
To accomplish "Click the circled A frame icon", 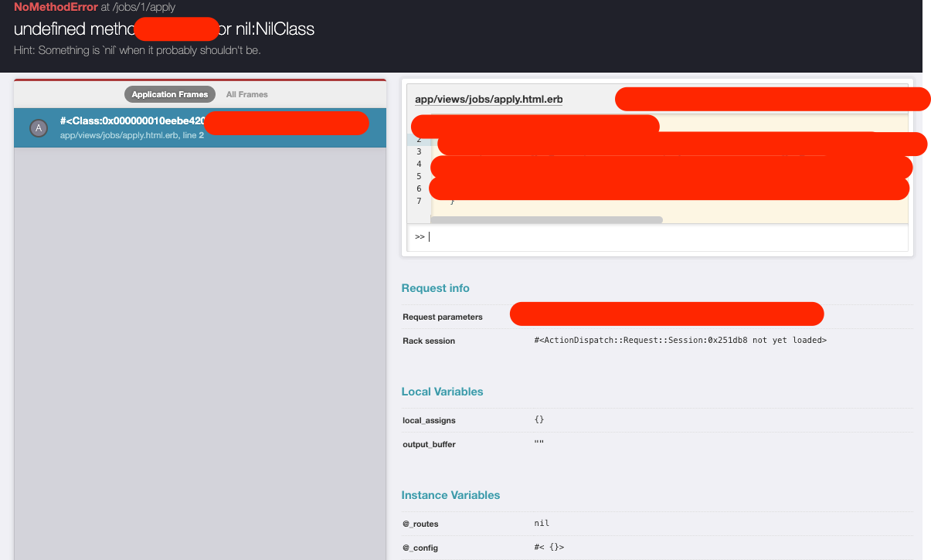I will [x=39, y=128].
